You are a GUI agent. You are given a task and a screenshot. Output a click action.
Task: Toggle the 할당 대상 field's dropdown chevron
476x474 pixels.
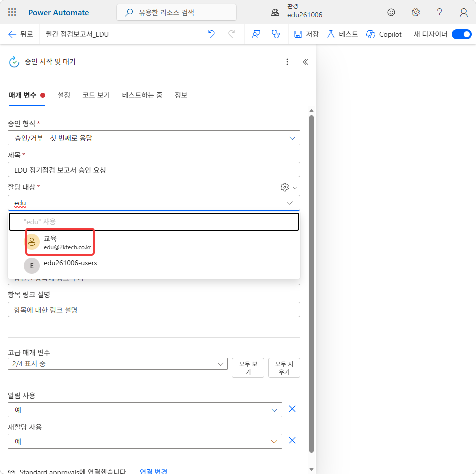coord(290,203)
